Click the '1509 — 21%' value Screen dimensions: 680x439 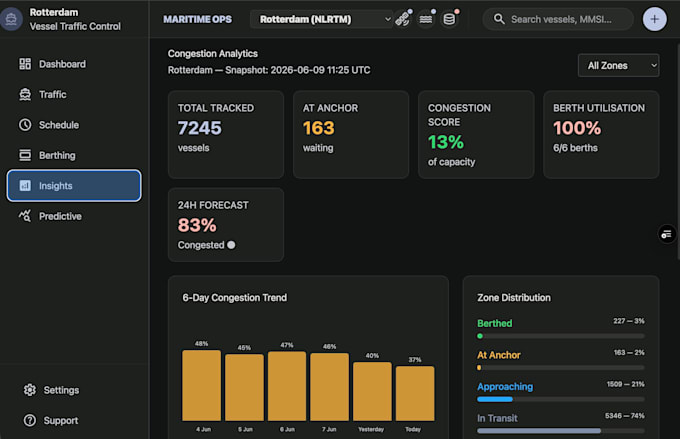[x=625, y=384]
